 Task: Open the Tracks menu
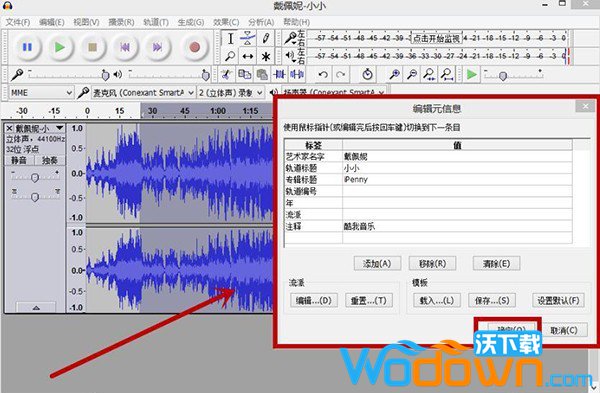[x=156, y=22]
